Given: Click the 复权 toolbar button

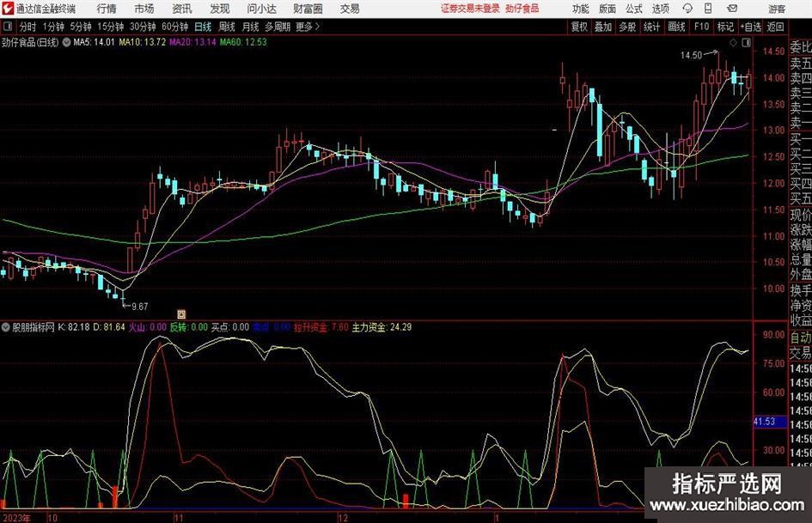Looking at the screenshot, I should (x=579, y=27).
